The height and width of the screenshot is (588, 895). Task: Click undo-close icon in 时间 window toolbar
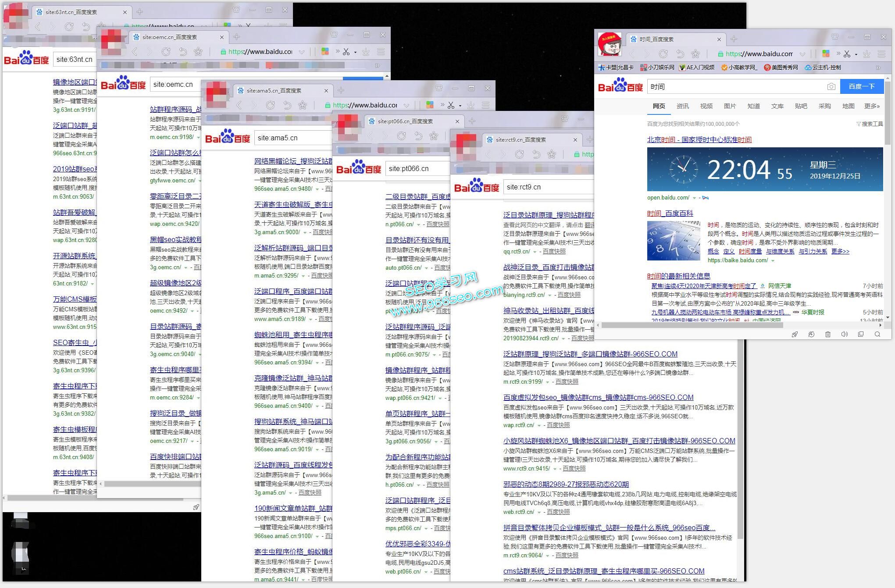click(680, 54)
